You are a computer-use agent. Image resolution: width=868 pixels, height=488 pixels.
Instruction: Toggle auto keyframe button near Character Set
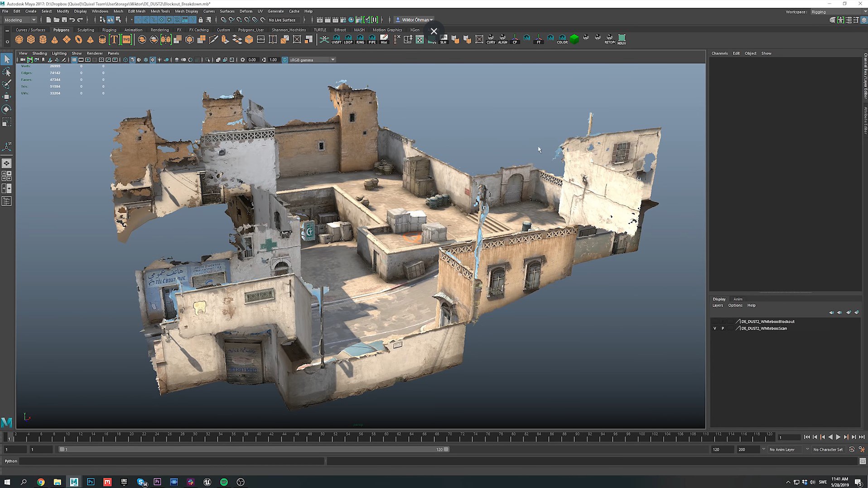click(852, 450)
